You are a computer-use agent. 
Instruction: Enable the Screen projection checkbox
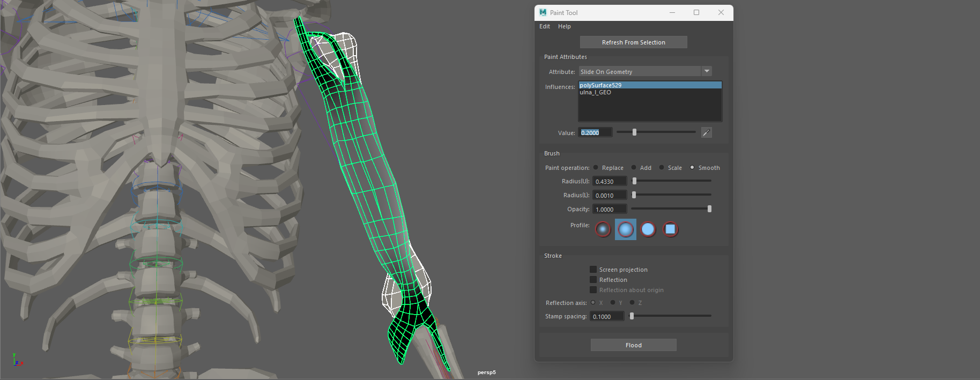coord(593,270)
